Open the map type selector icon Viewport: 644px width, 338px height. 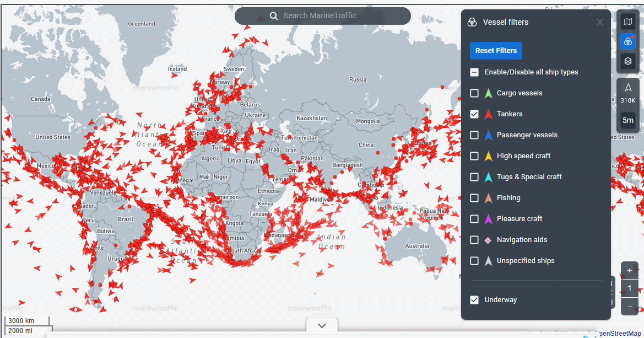627,22
